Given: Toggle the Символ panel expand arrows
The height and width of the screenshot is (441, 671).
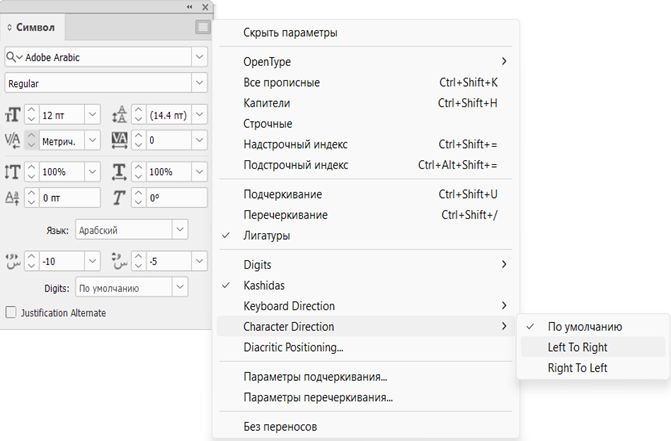Looking at the screenshot, I should 9,27.
